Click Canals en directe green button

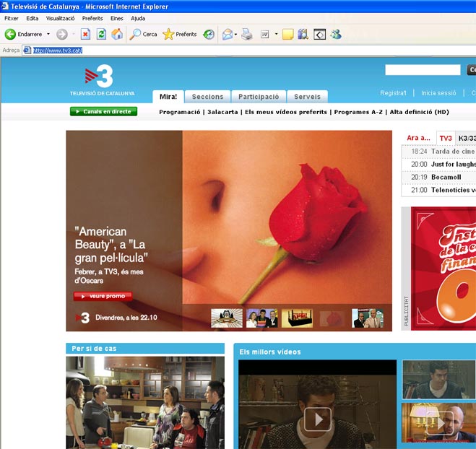pyautogui.click(x=103, y=112)
